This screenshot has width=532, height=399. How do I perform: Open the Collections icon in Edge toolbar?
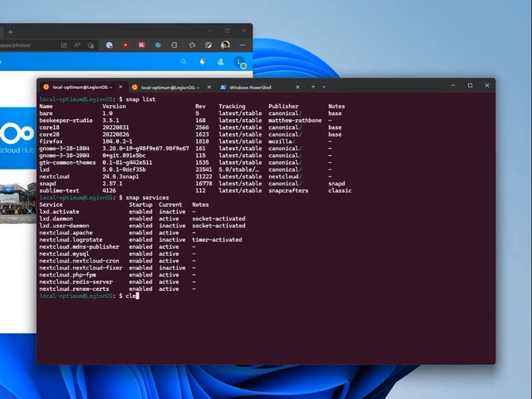click(x=209, y=45)
